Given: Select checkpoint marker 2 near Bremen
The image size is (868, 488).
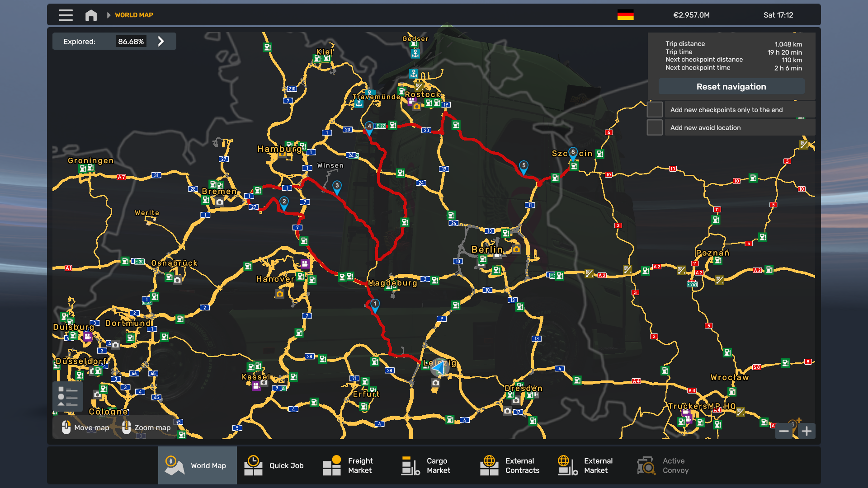Looking at the screenshot, I should pyautogui.click(x=284, y=202).
